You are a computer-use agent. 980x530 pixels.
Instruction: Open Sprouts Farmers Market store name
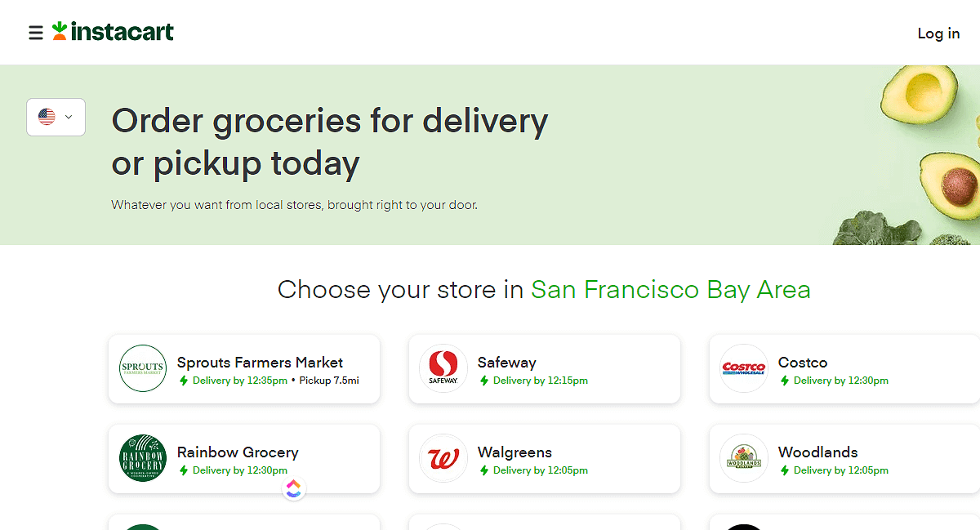(260, 362)
